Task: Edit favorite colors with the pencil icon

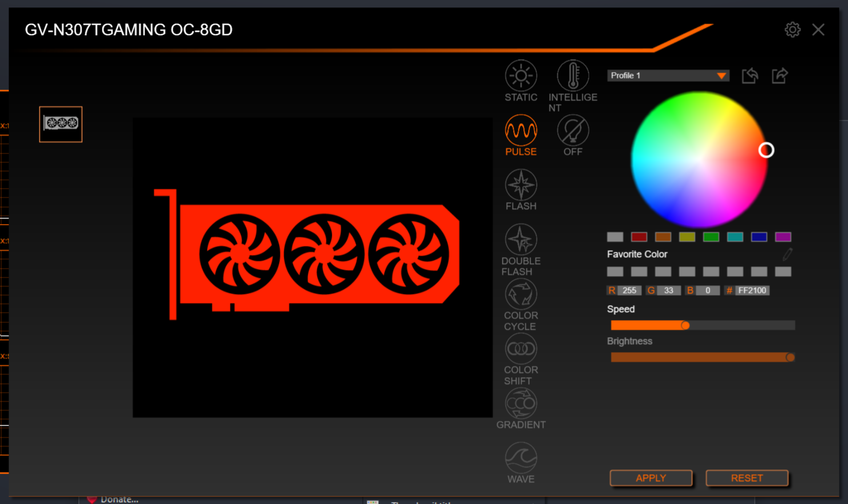Action: tap(787, 254)
